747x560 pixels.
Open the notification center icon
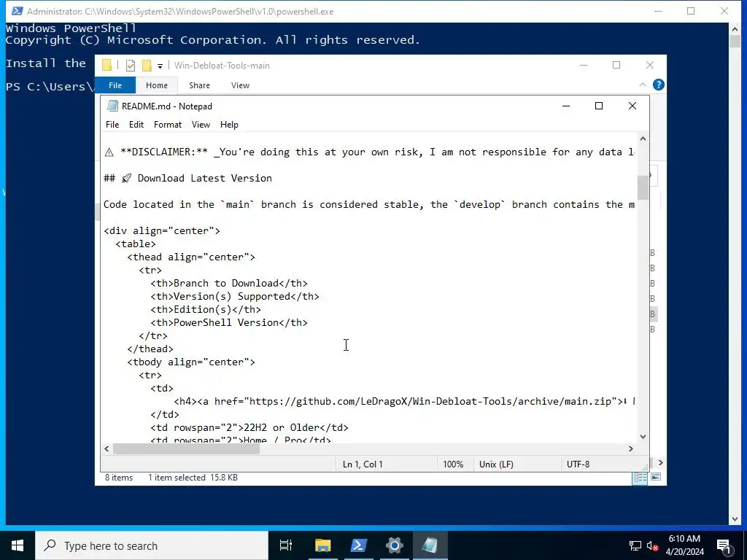click(x=724, y=545)
